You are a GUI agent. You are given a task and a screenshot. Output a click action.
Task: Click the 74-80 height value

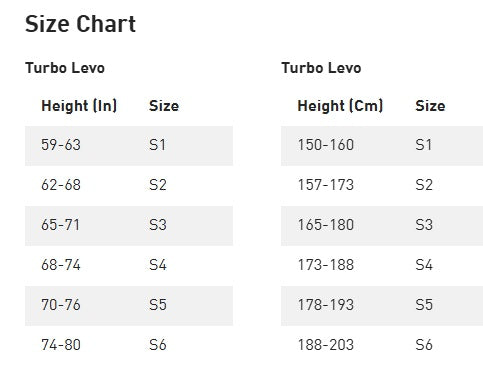coord(61,345)
